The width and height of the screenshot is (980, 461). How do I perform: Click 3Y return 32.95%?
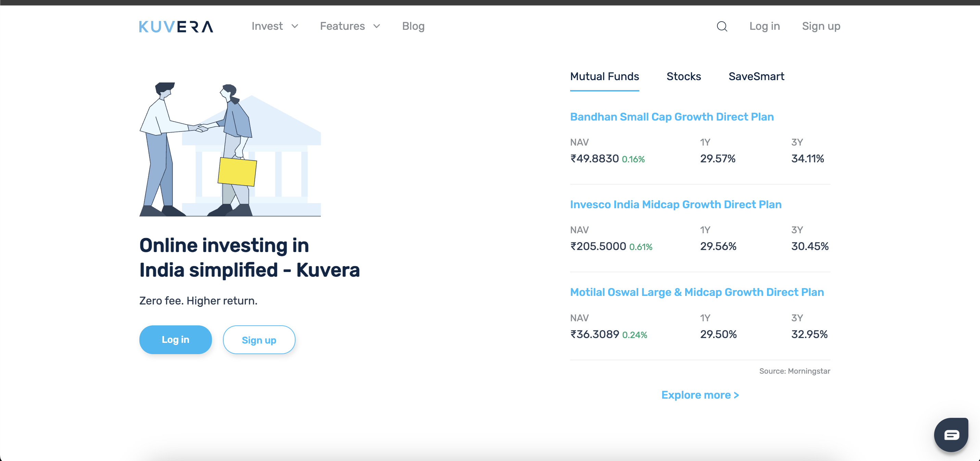(809, 334)
